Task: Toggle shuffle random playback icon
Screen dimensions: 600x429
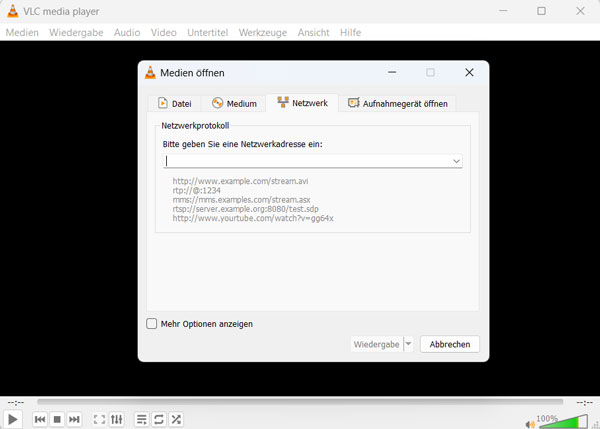Action: tap(176, 419)
